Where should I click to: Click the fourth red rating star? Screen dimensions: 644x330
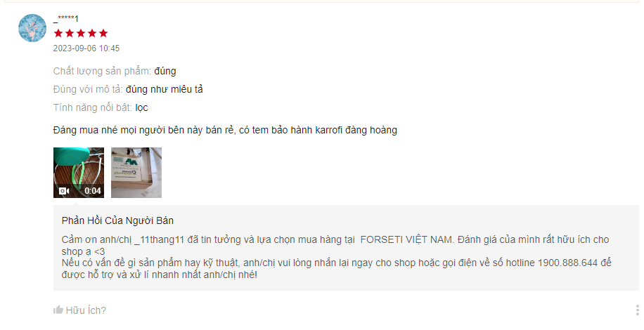[92, 33]
